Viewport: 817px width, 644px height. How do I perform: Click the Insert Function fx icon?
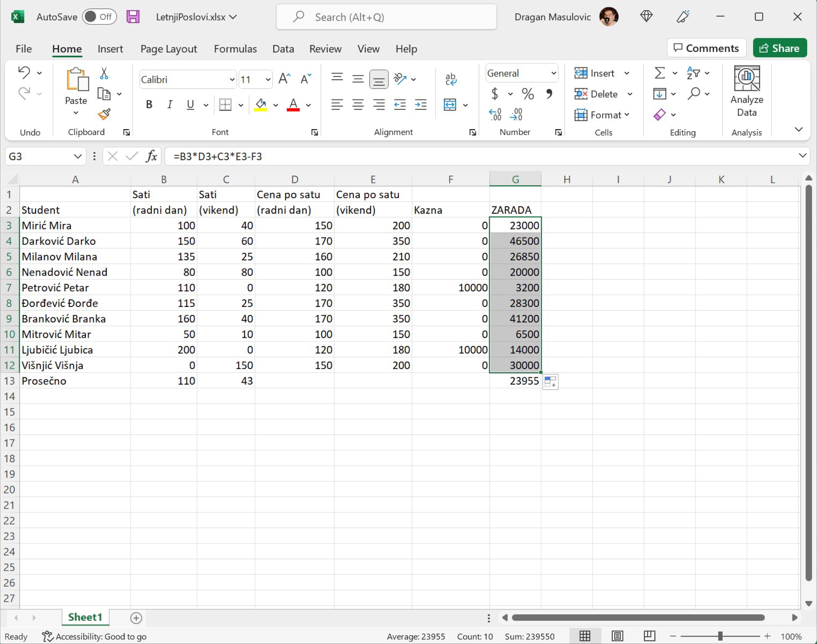point(151,156)
